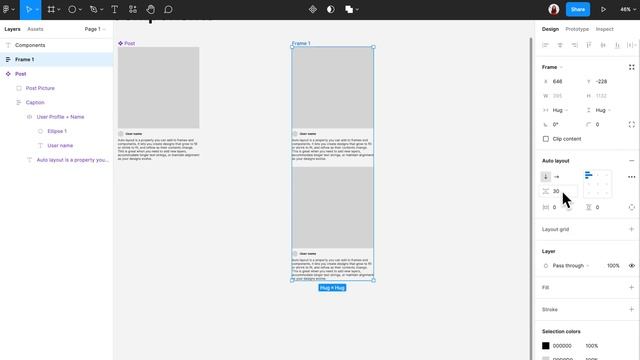The image size is (640, 360).
Task: Select the Ellipse shape tool
Action: [72, 9]
